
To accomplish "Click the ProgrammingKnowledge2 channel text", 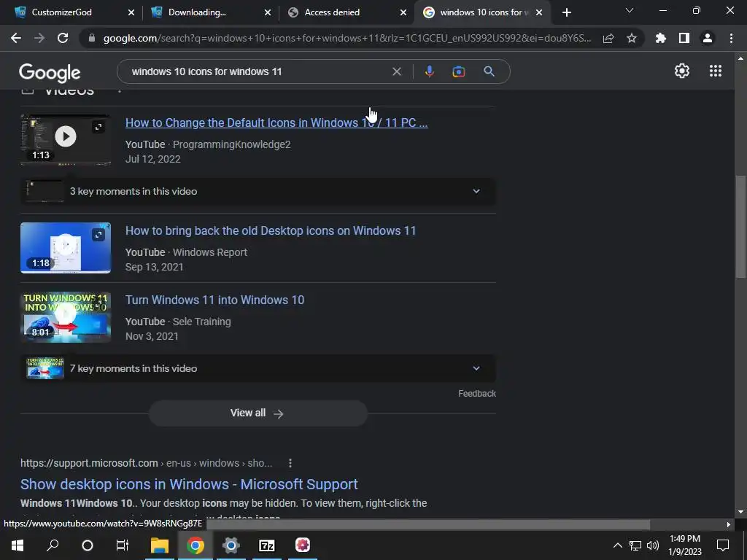I will pos(231,144).
